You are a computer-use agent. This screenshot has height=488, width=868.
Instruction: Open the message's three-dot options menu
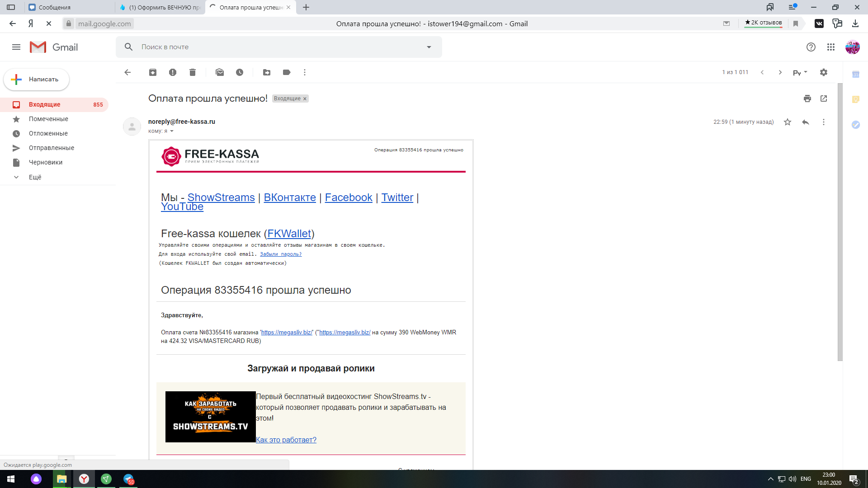(824, 122)
